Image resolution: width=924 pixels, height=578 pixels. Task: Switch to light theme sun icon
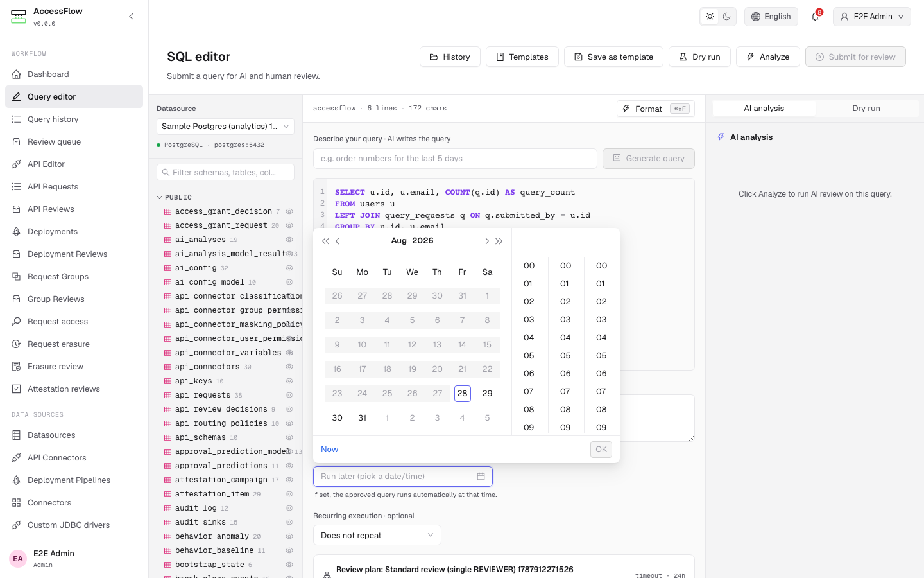click(710, 17)
